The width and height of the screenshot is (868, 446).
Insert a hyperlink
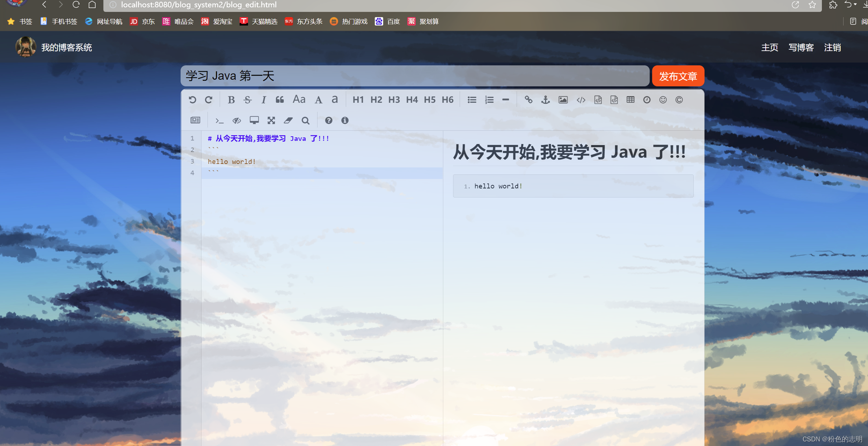click(528, 100)
